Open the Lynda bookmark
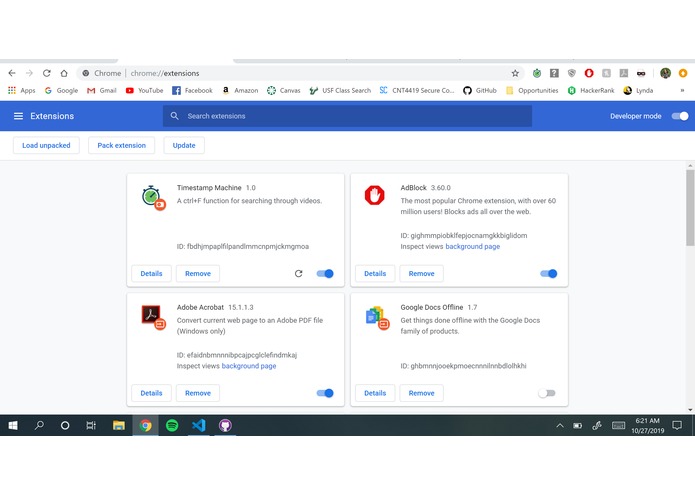This screenshot has height=494, width=695. click(x=638, y=90)
